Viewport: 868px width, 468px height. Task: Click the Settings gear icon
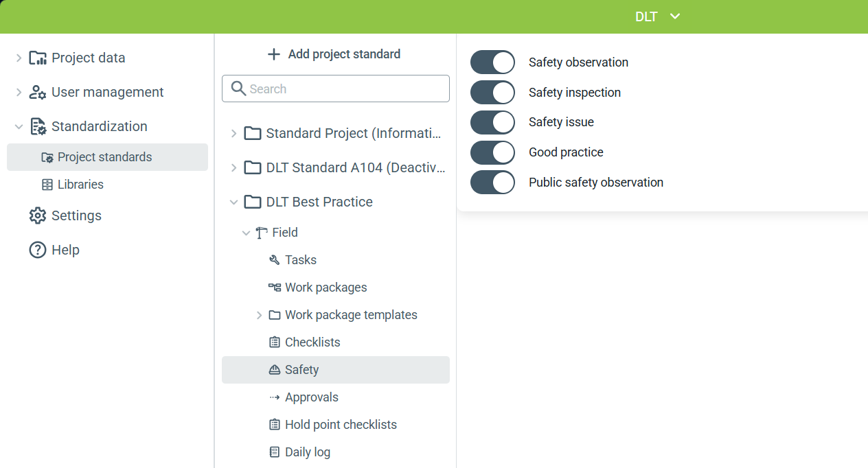pyautogui.click(x=38, y=215)
